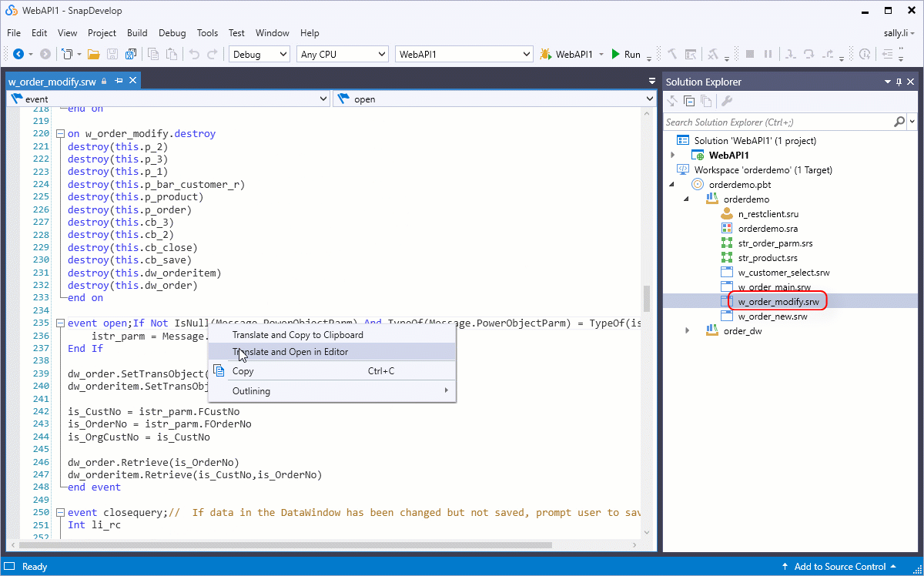
Task: Click the Properties wrench icon in Solution Explorer
Action: coord(726,101)
